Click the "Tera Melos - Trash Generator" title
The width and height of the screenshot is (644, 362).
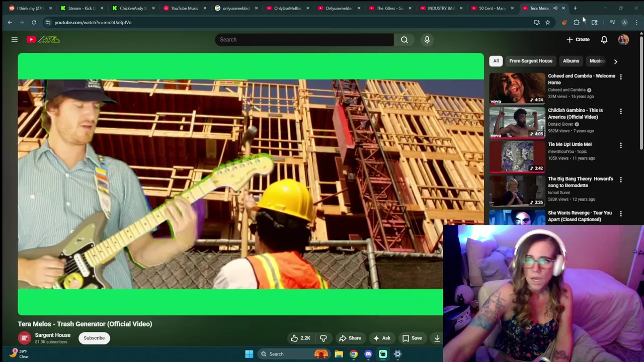tap(85, 324)
